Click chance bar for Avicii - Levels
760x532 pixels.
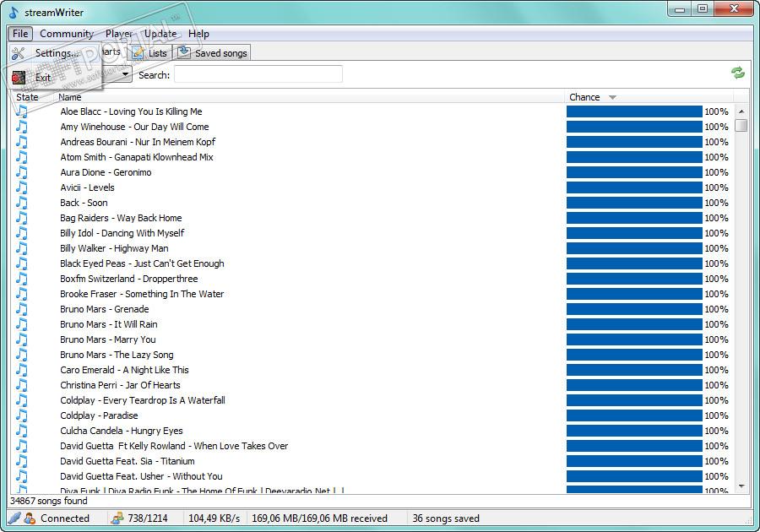point(634,187)
